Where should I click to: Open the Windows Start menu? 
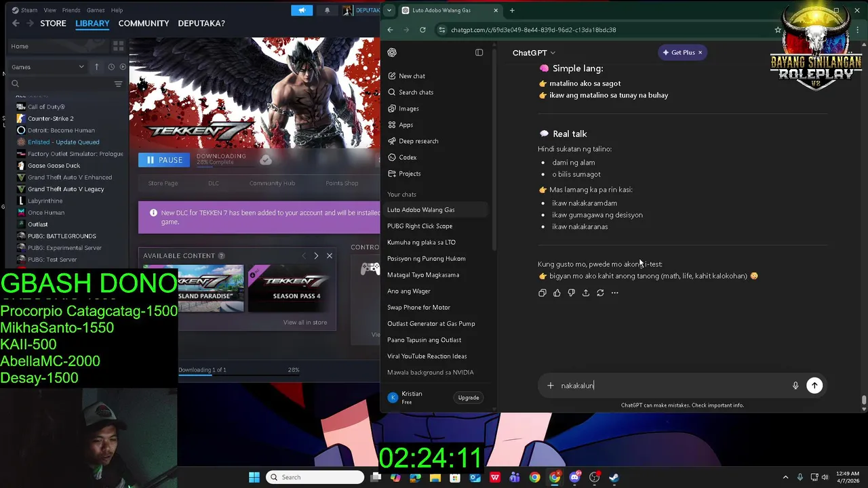(x=254, y=477)
